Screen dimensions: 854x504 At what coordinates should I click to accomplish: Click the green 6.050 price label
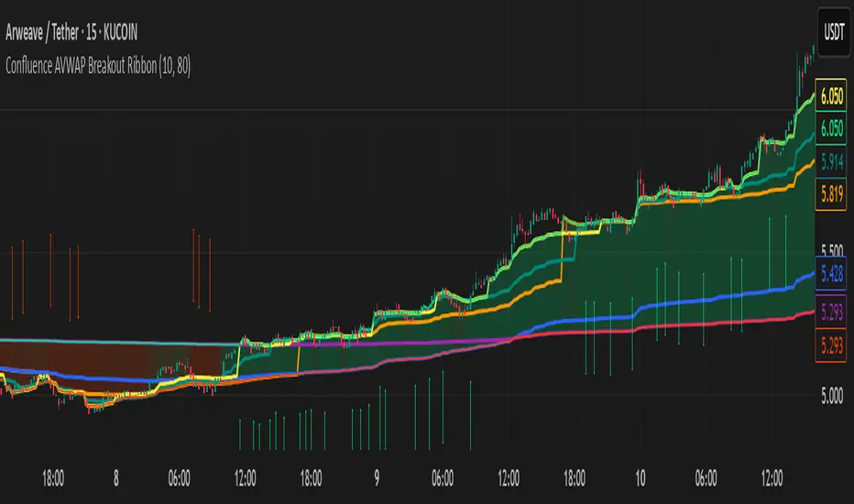point(830,128)
